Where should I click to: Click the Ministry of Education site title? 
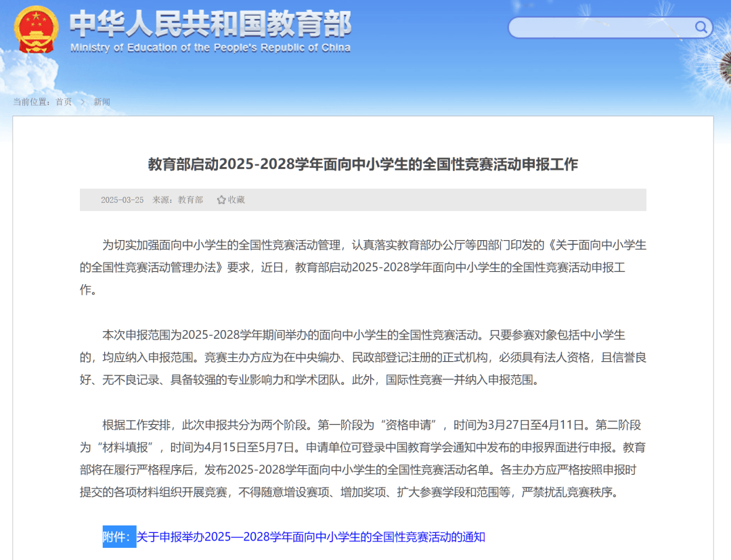click(x=211, y=24)
